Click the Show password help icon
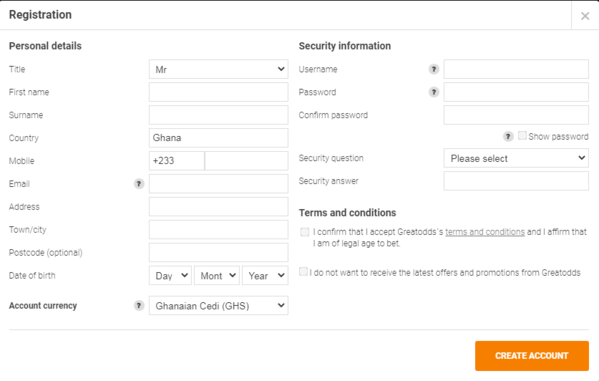599x381 pixels. tap(508, 136)
